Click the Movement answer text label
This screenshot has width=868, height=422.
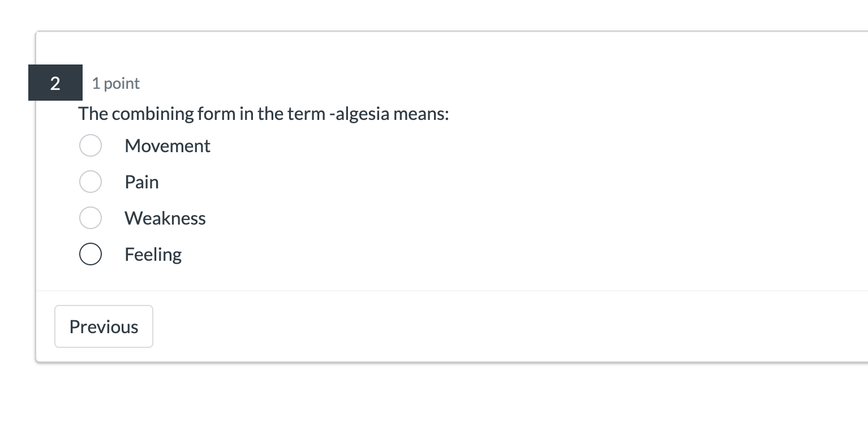pos(167,145)
